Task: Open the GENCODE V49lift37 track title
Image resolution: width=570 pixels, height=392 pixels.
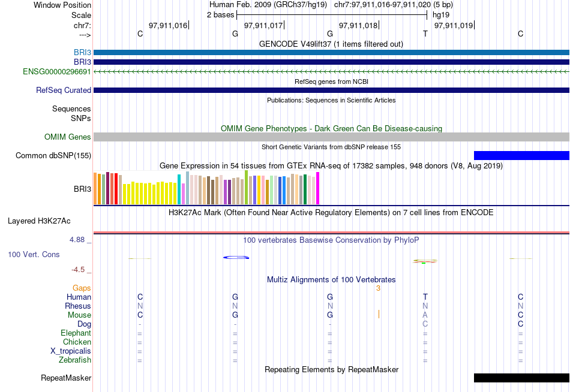Action: click(331, 44)
